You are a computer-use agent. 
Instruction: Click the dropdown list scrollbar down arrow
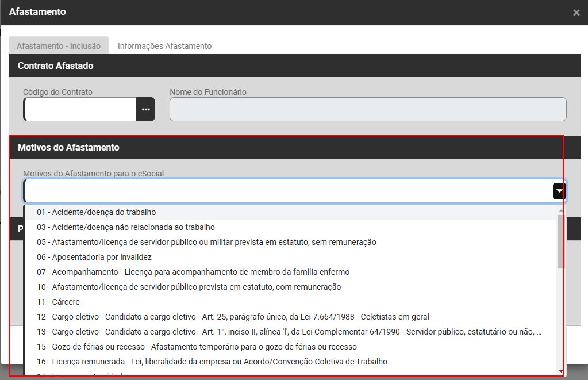click(560, 372)
